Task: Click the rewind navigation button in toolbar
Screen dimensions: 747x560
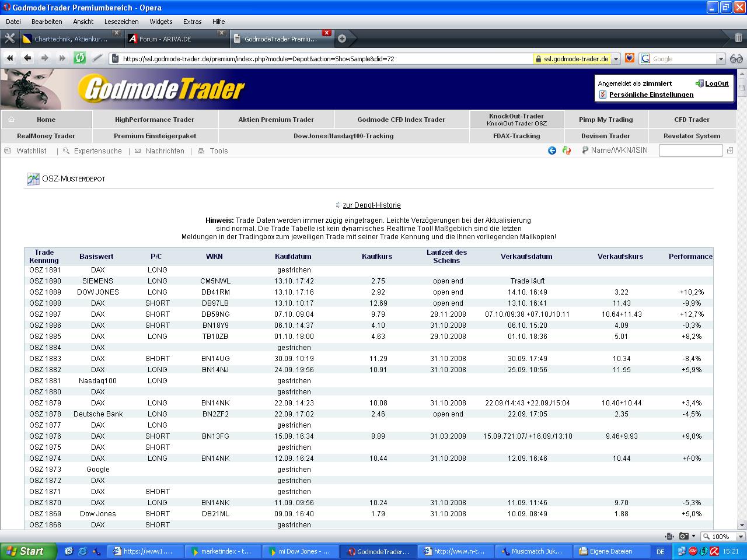Action: pos(10,58)
